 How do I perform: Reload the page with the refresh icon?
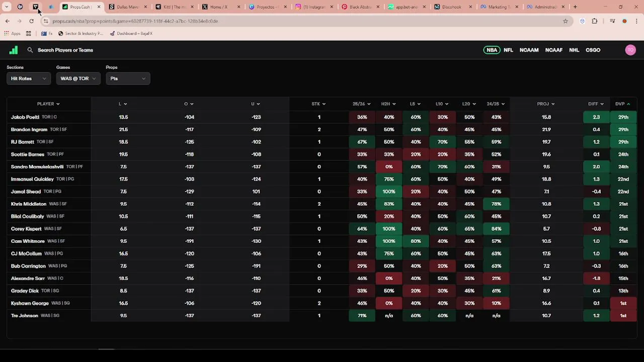click(31, 21)
